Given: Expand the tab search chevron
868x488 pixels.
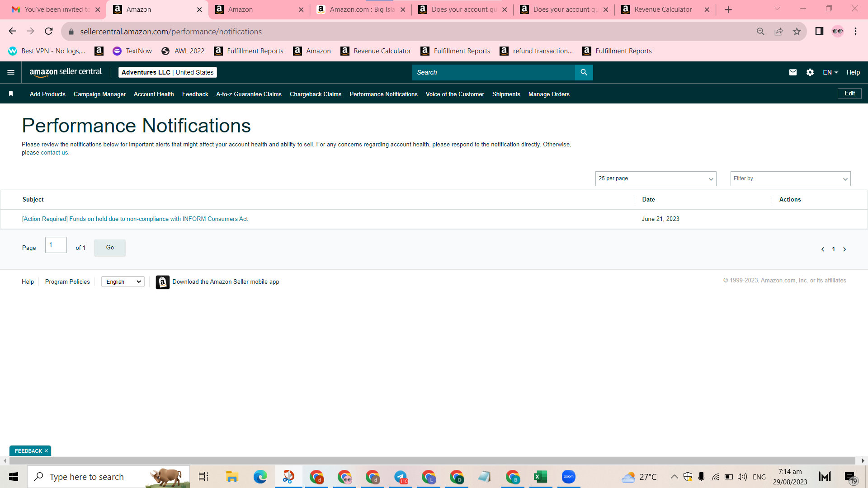Looking at the screenshot, I should click(x=777, y=9).
